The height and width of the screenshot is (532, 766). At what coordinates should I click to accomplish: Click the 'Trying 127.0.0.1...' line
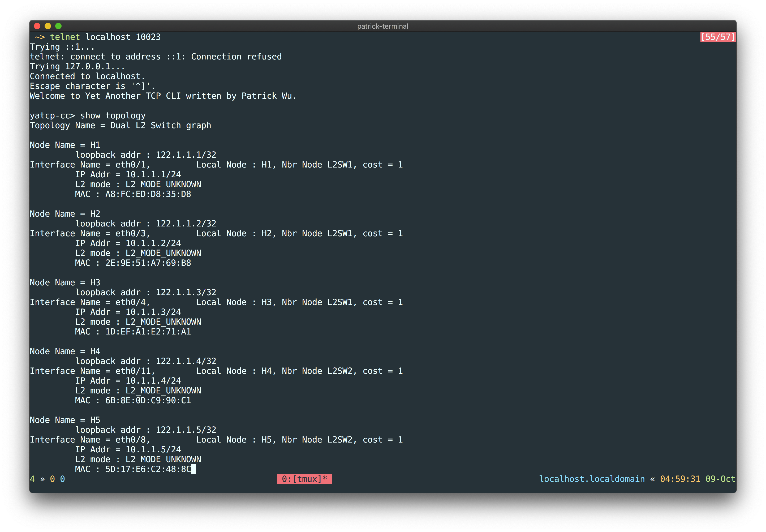[77, 66]
